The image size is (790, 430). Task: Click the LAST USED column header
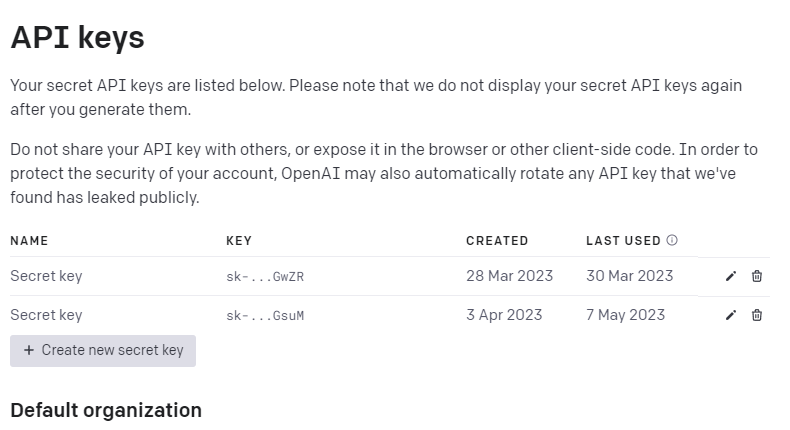pyautogui.click(x=623, y=241)
